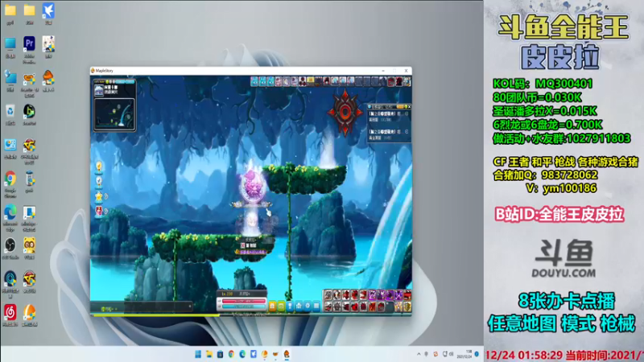The height and width of the screenshot is (362, 644).
Task: Click the golden shield skill in the quickslot bar
Action: [x=407, y=306]
